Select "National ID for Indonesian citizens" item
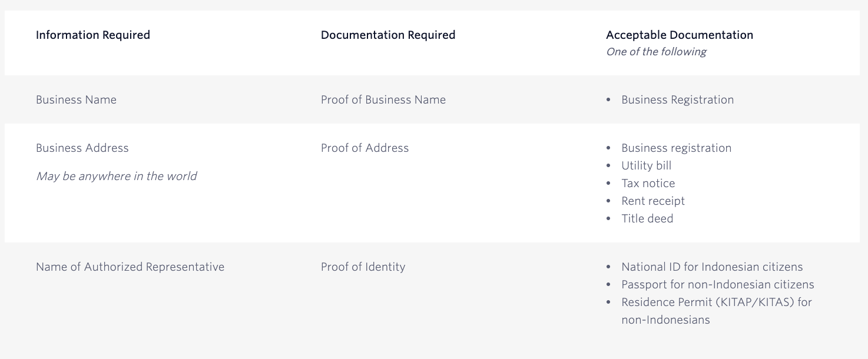Image resolution: width=868 pixels, height=359 pixels. pos(712,267)
